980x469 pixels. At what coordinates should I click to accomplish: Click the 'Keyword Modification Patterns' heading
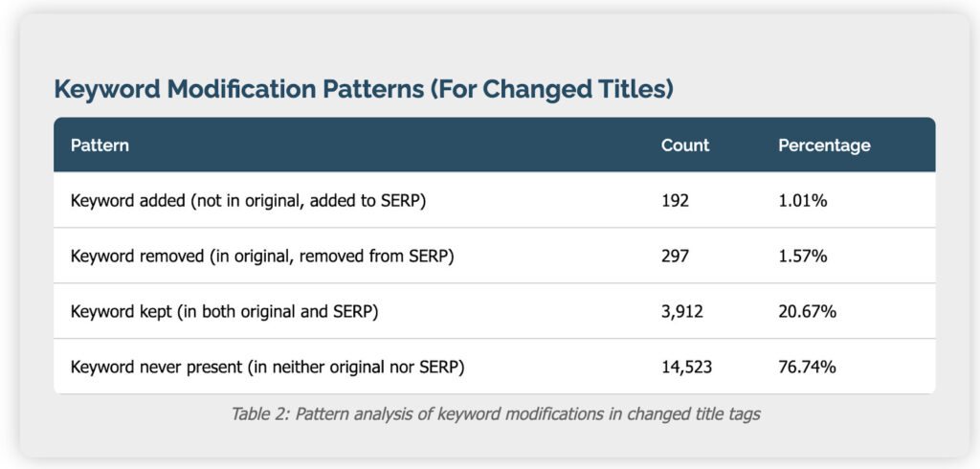tap(239, 89)
